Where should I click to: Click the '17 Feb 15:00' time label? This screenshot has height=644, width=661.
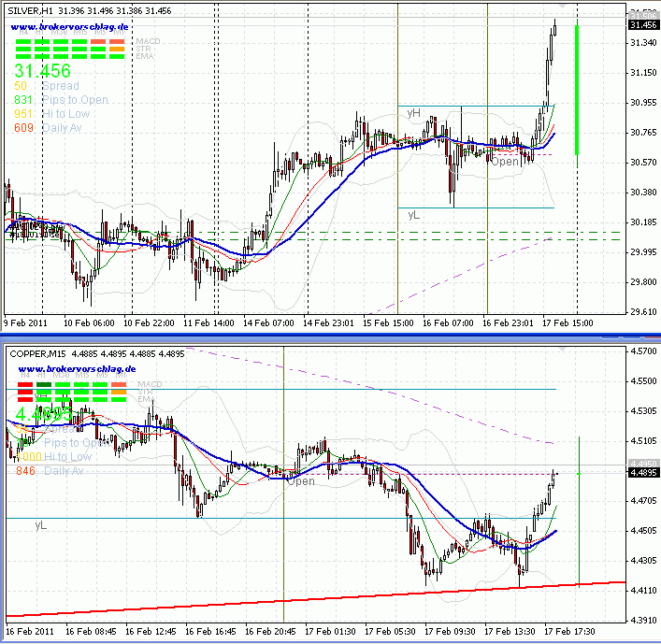568,323
